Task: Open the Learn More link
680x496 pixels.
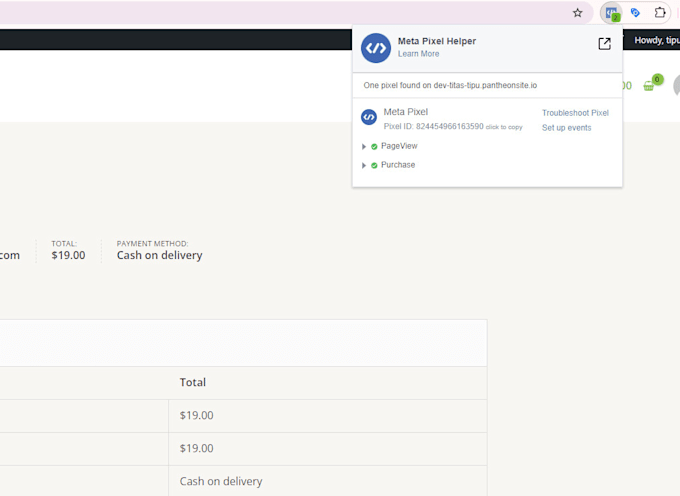Action: point(418,54)
